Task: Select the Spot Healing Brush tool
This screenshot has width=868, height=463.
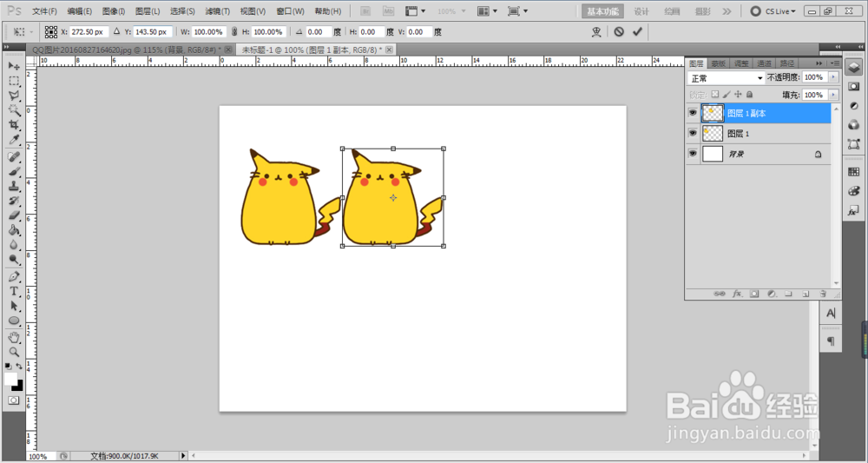Action: [x=14, y=157]
